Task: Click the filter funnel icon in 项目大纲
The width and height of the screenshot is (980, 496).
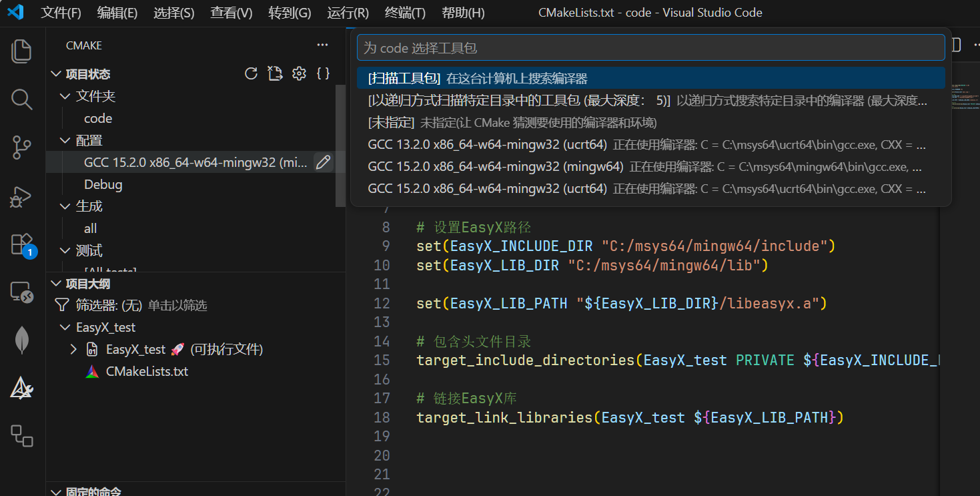Action: pyautogui.click(x=61, y=305)
